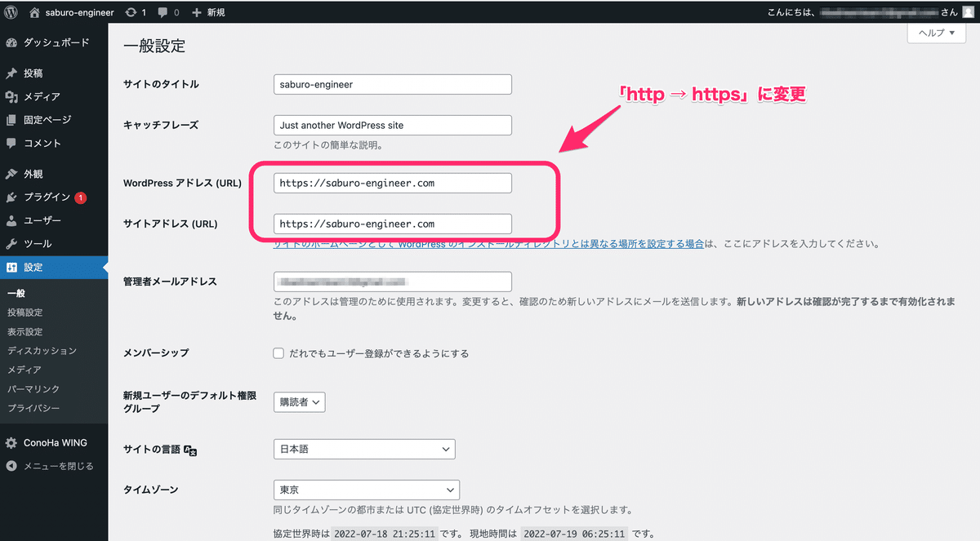Click the プラグイン plug icon
The height and width of the screenshot is (541, 980).
(11, 197)
